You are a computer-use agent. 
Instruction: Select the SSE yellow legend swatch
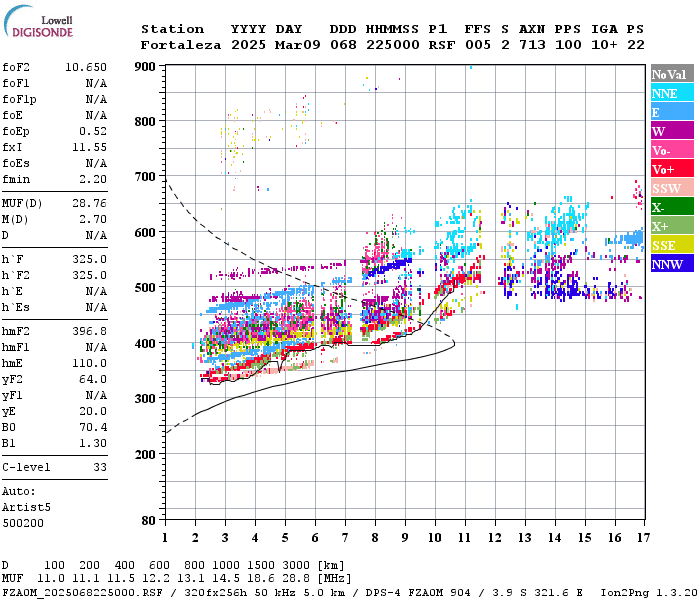(672, 245)
